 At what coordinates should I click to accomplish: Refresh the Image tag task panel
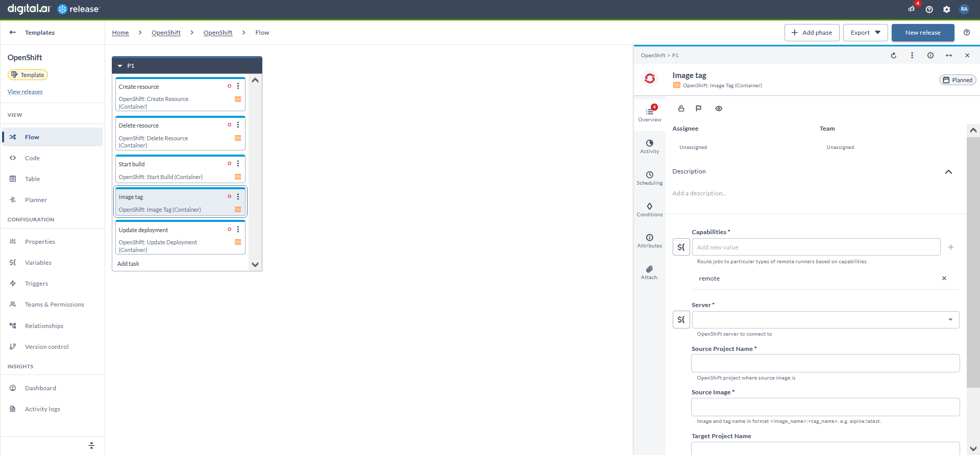coord(893,56)
